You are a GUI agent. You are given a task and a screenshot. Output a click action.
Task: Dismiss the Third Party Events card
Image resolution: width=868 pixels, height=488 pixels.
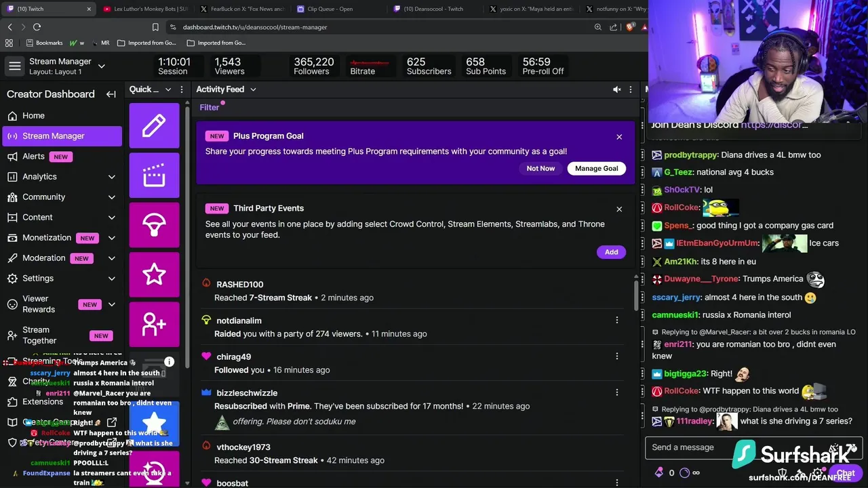619,209
